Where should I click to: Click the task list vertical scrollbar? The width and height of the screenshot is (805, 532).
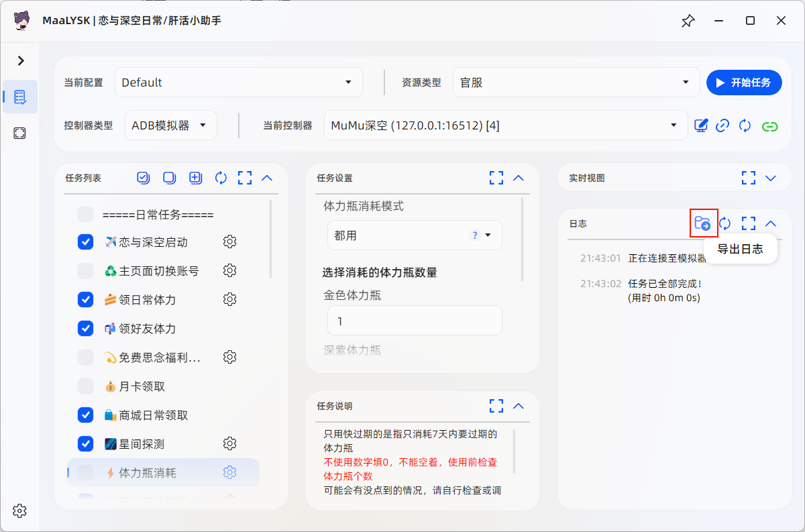click(x=270, y=239)
